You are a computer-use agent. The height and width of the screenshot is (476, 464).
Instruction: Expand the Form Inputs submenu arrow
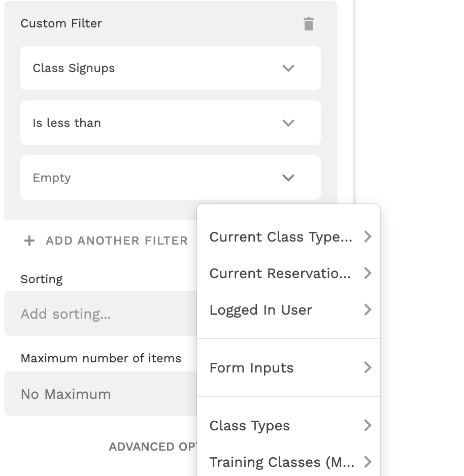click(x=368, y=368)
